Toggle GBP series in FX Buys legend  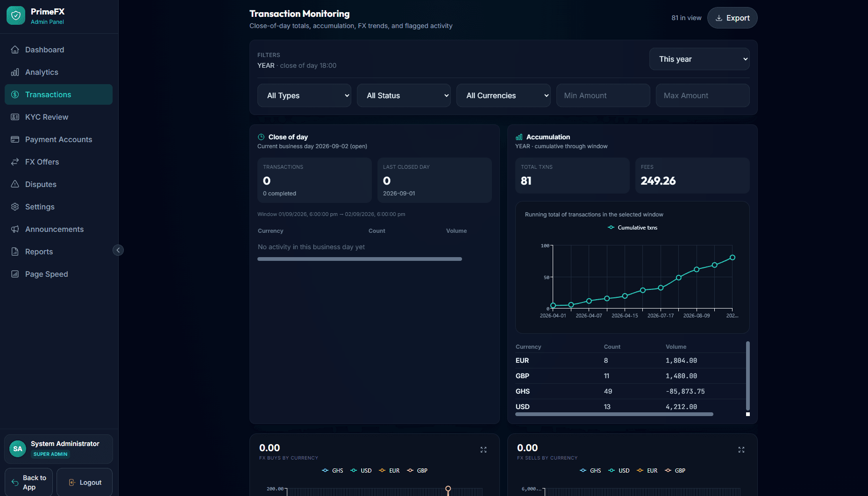click(417, 471)
